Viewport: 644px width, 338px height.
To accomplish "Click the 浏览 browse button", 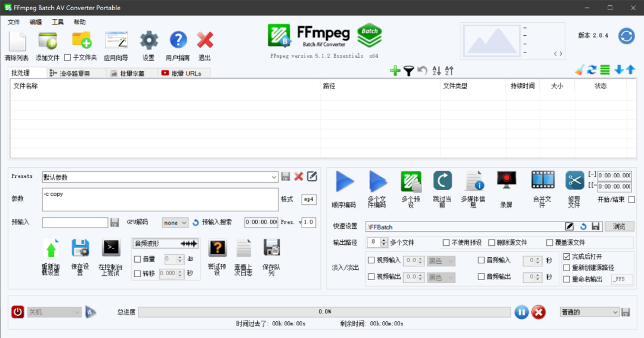I will coord(619,227).
